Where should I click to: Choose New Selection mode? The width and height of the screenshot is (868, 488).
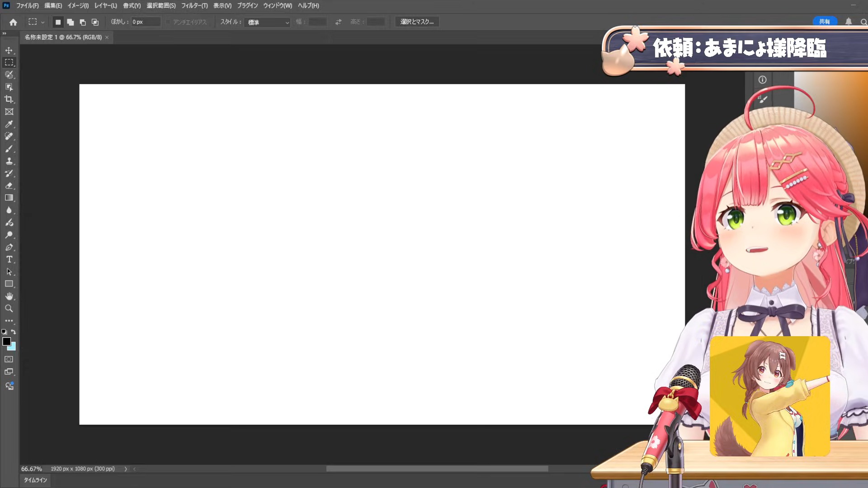(x=58, y=22)
